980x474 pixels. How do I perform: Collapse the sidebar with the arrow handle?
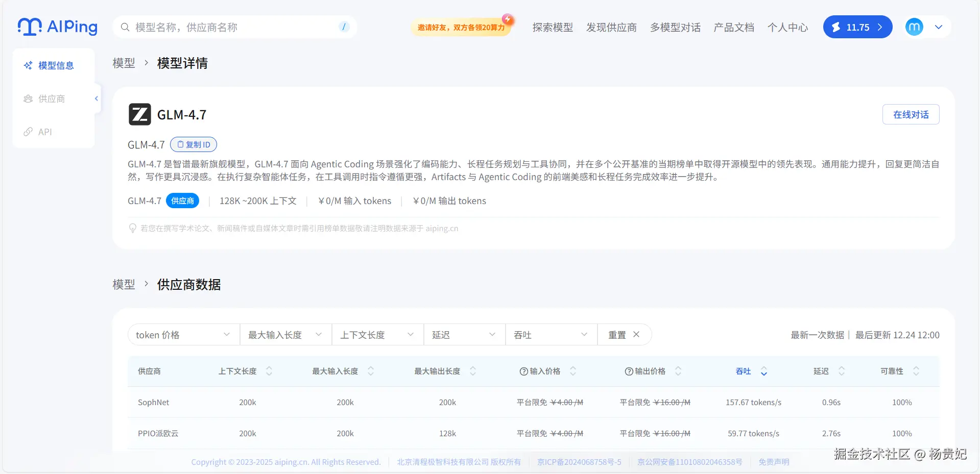pos(97,98)
